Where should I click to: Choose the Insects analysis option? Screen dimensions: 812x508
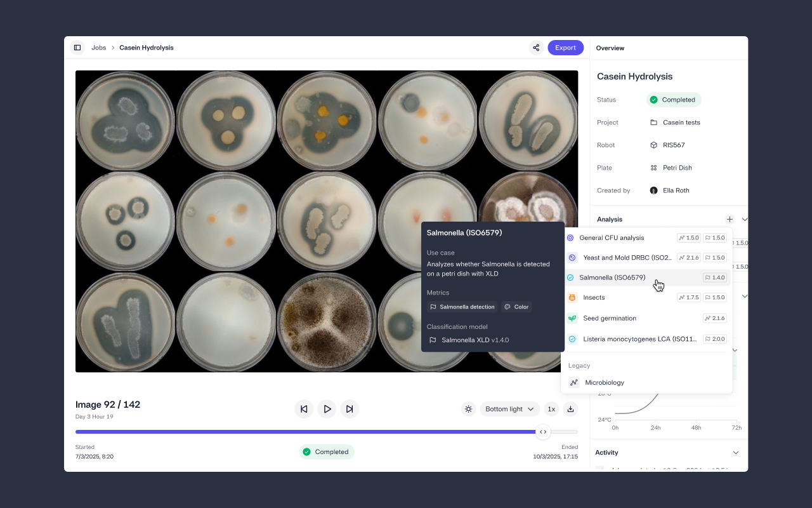(x=594, y=298)
